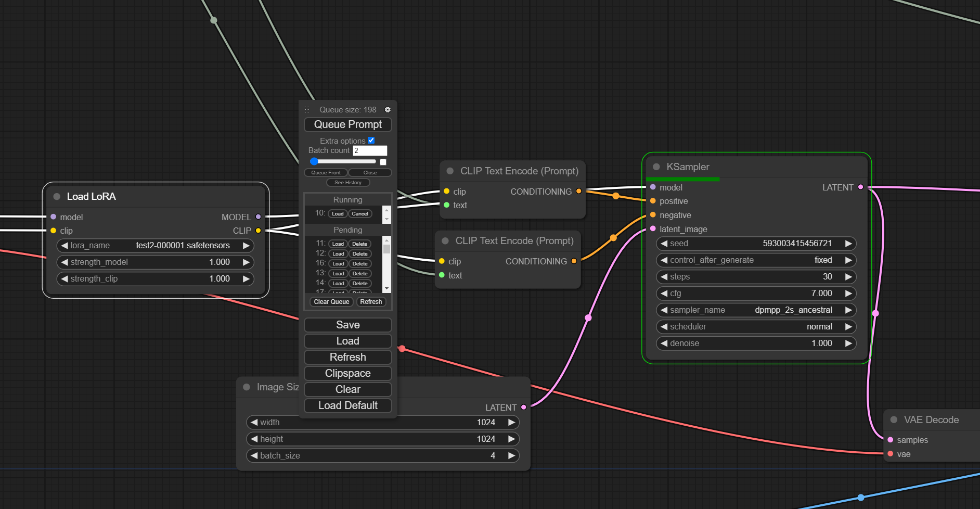The height and width of the screenshot is (509, 980).
Task: Click the batch count slider handle
Action: (314, 162)
